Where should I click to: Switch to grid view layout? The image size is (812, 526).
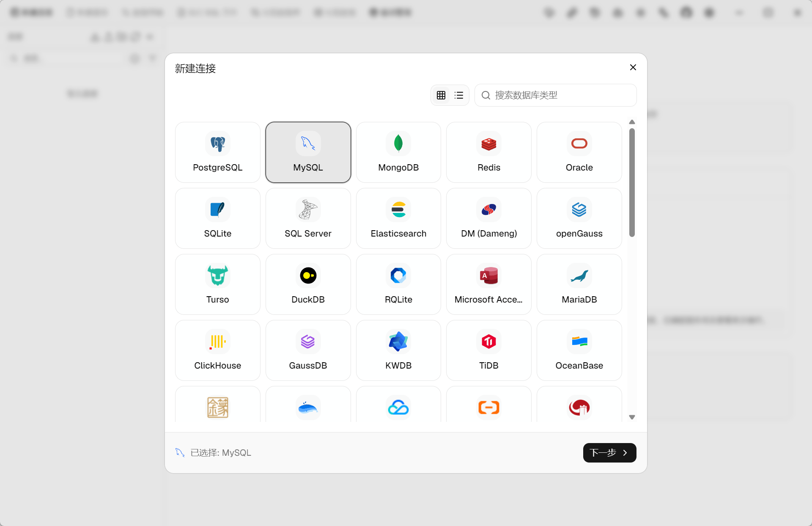(x=441, y=95)
